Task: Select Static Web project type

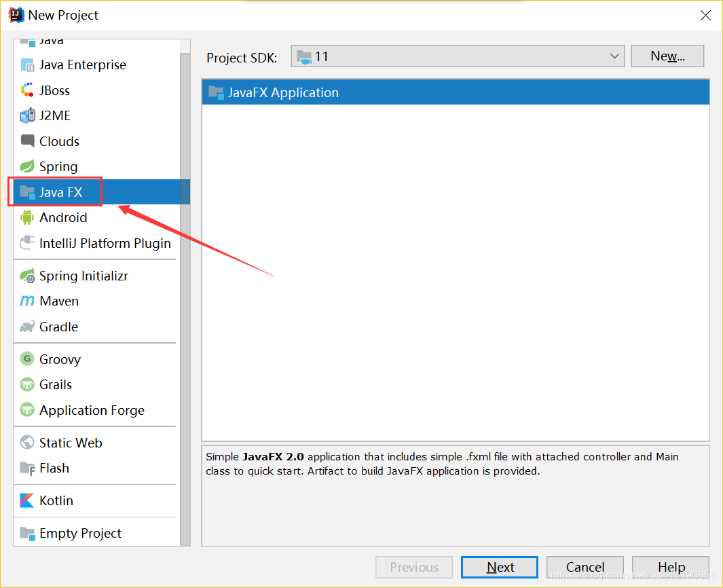Action: [x=97, y=443]
